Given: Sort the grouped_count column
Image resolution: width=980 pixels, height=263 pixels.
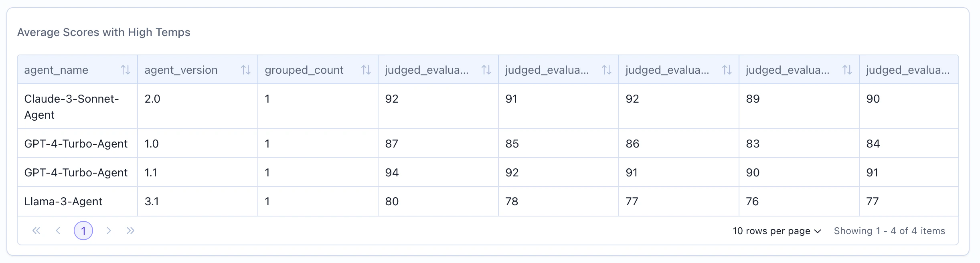Looking at the screenshot, I should point(366,69).
